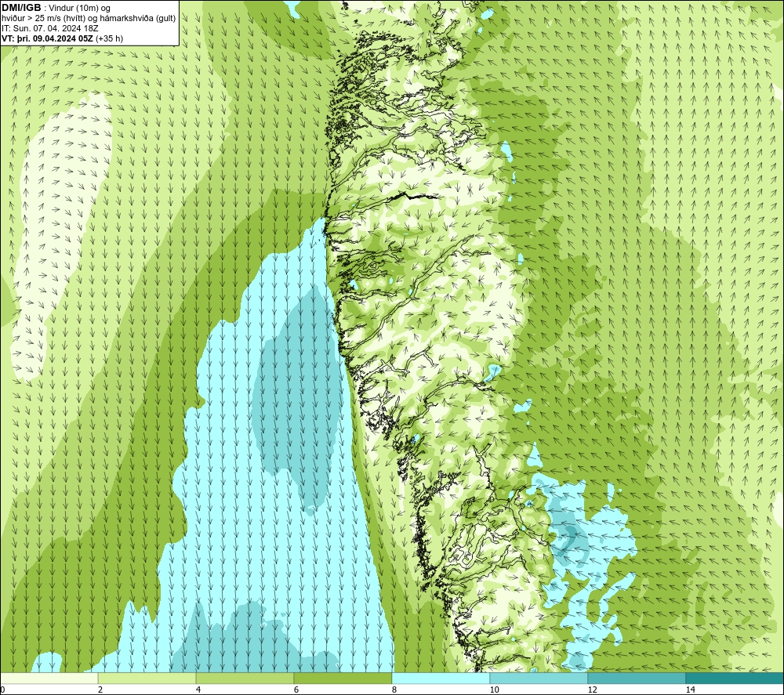784x695 pixels.
Task: Click the 4–6 m/s green swatch
Action: point(245,678)
